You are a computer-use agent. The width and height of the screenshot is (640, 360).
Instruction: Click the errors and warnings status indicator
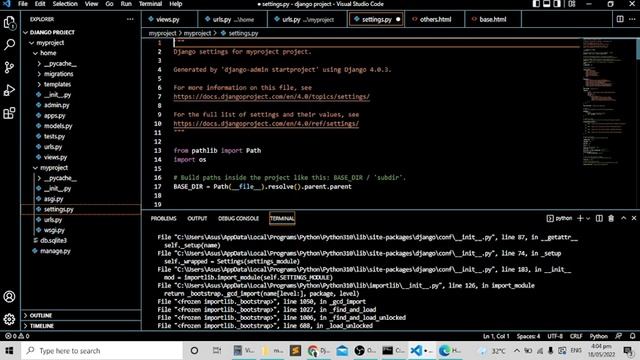click(17, 336)
